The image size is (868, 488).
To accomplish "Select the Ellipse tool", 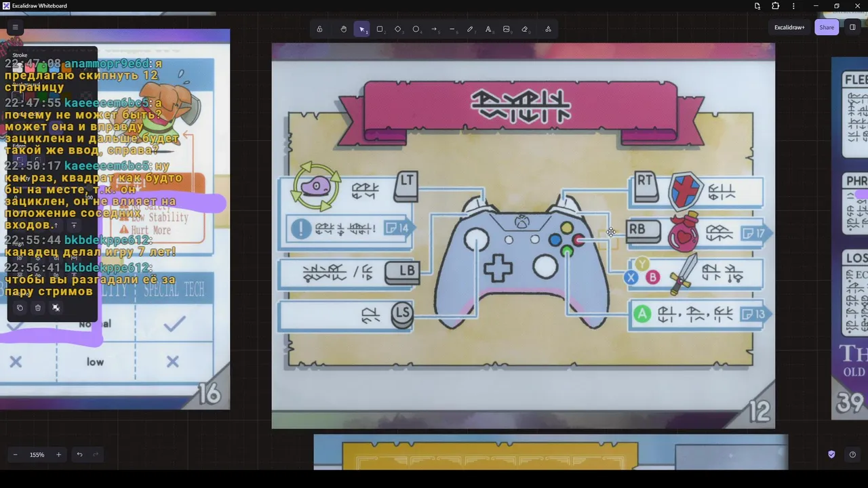I will (x=416, y=29).
